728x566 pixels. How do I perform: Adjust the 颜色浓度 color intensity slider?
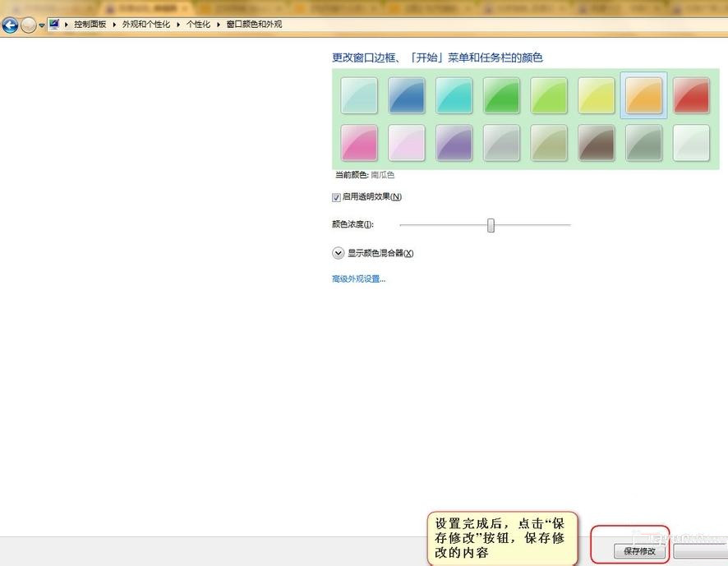491,224
